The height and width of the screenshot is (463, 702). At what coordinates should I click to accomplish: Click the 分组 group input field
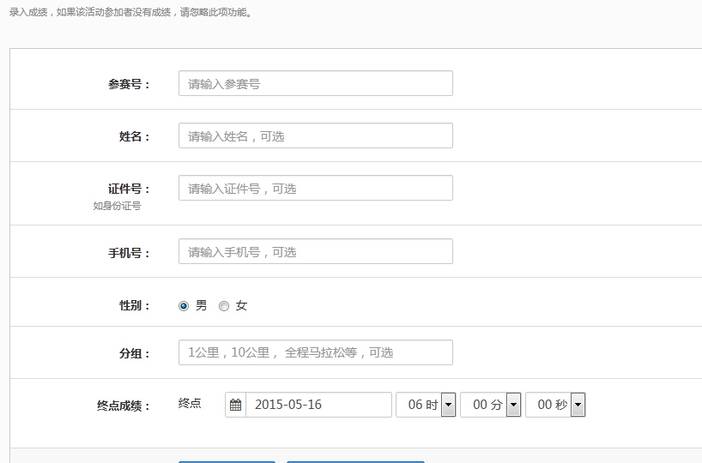[x=315, y=353]
